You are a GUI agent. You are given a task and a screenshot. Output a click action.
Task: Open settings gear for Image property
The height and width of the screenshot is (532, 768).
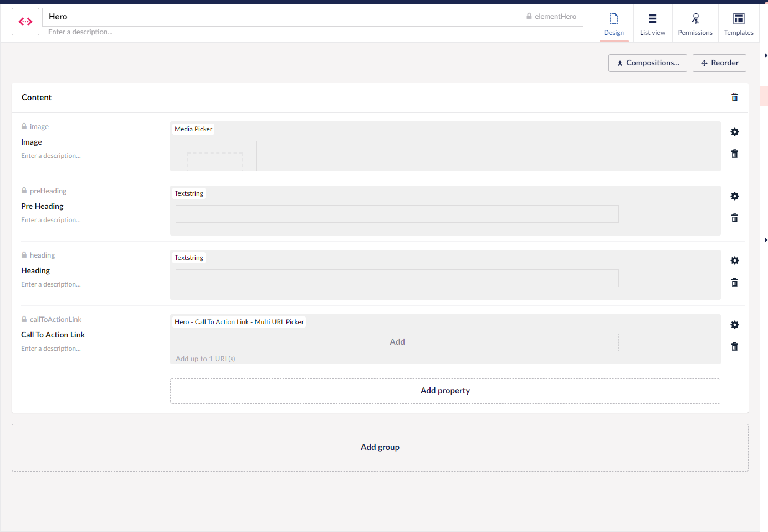(735, 132)
